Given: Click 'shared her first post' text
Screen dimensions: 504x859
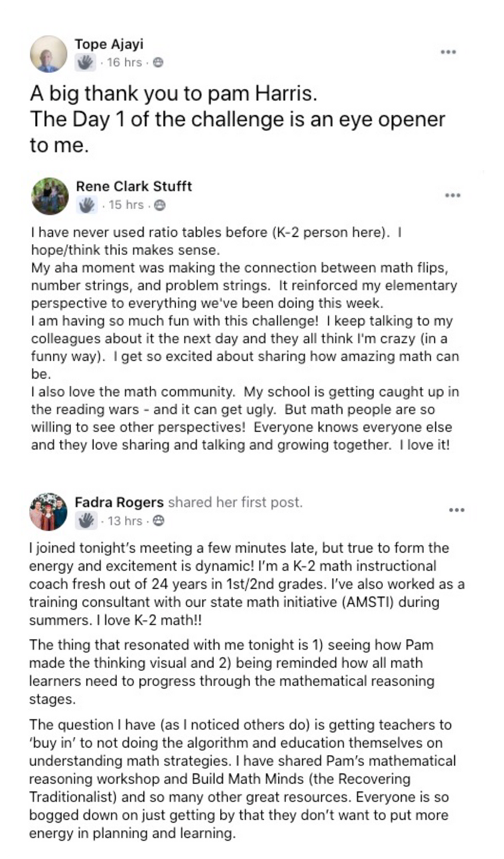Looking at the screenshot, I should click(235, 503).
